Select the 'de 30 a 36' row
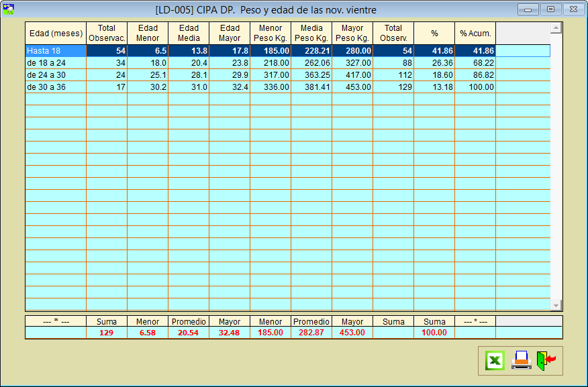The height and width of the screenshot is (387, 588). coord(56,87)
